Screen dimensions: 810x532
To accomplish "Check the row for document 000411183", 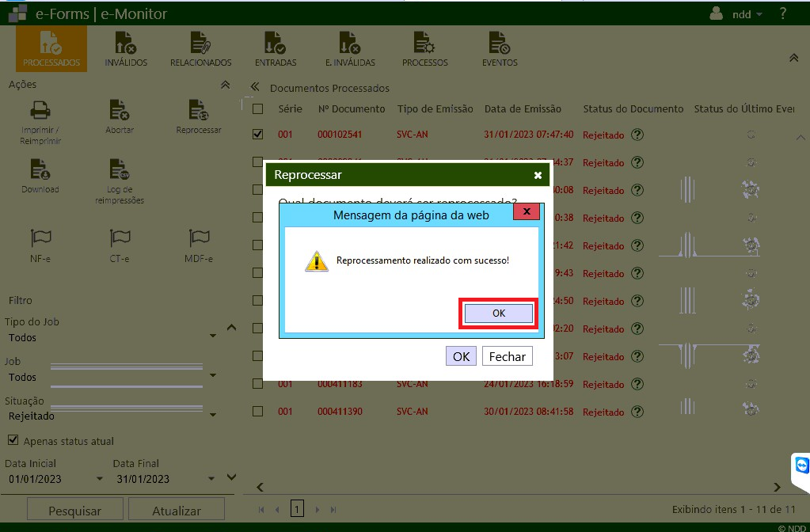I will pos(258,384).
